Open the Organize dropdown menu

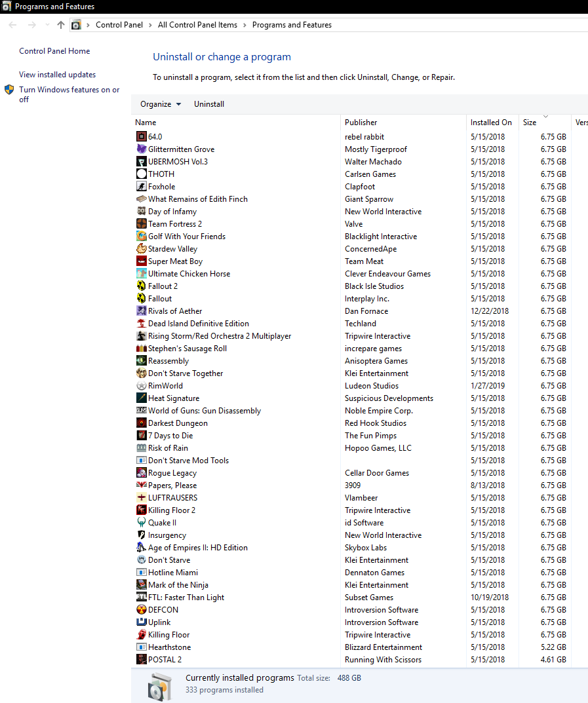tap(161, 104)
